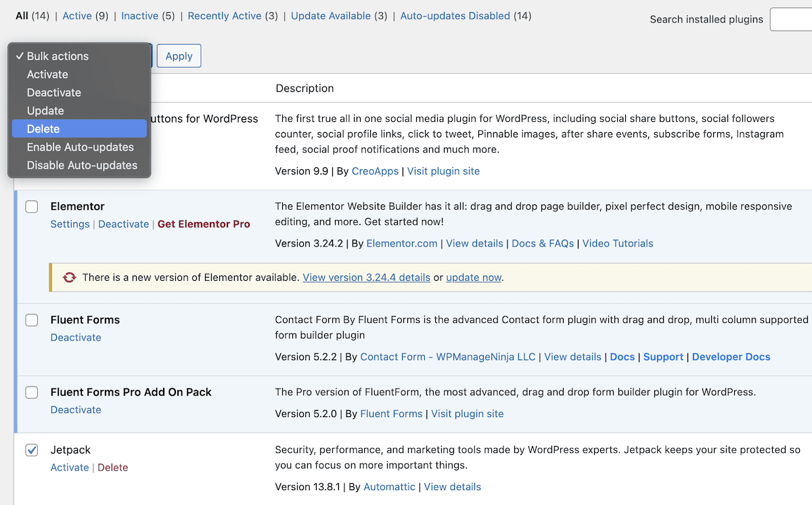View details of Fluent Forms plugin
The height and width of the screenshot is (505, 812).
572,357
